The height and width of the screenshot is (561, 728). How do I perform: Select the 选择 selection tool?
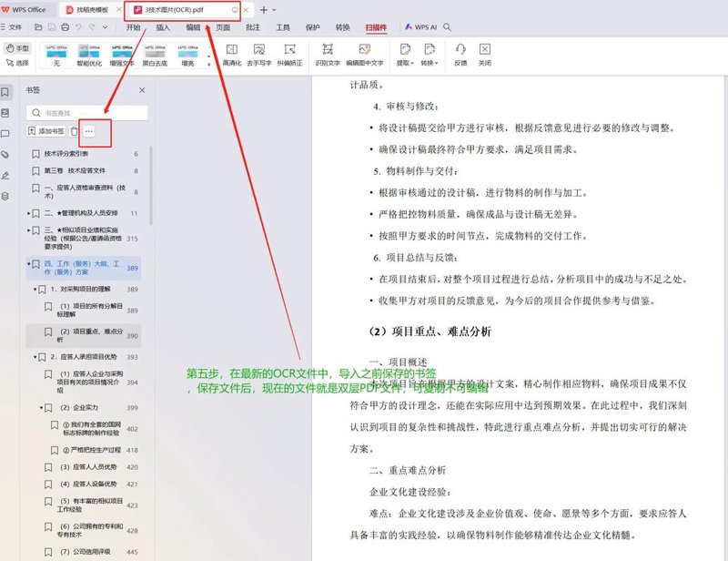pyautogui.click(x=17, y=63)
